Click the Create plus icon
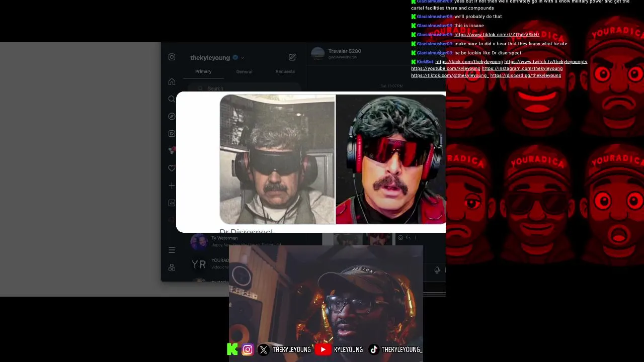644x362 pixels. point(172,186)
